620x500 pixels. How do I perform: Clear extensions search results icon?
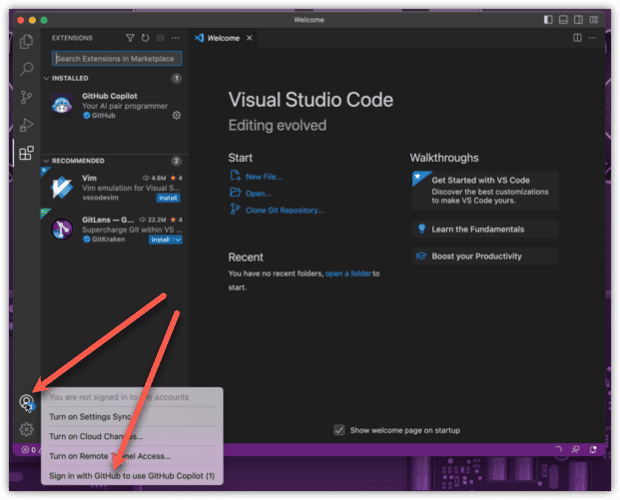tap(160, 38)
